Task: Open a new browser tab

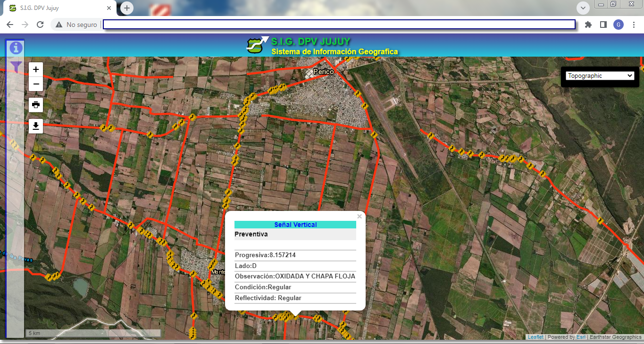Action: pos(127,8)
